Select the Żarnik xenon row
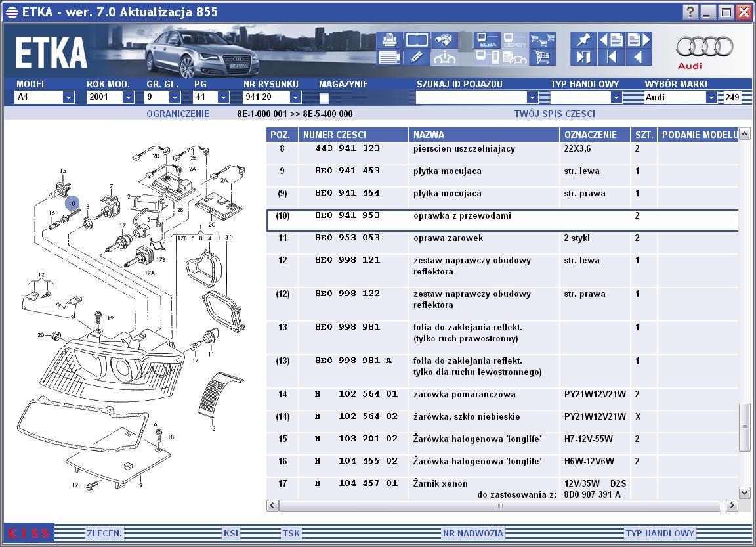The width and height of the screenshot is (756, 547). click(x=503, y=489)
